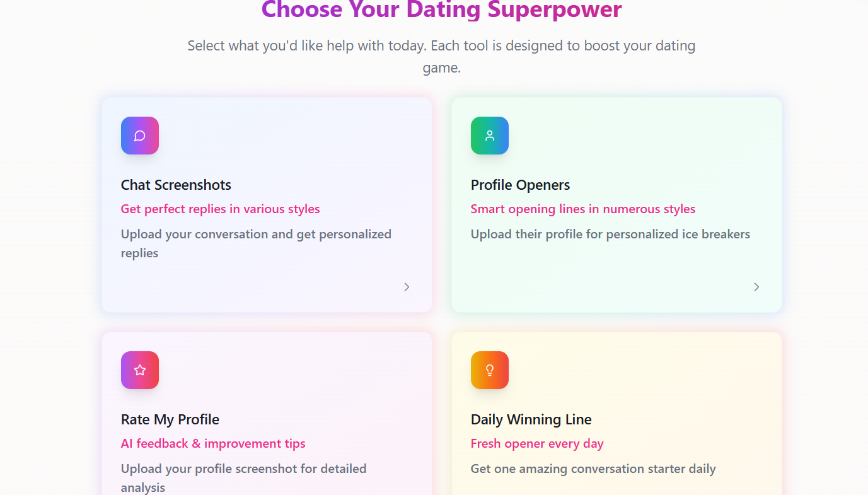Click the "Choose Your Dating Superpower" heading

tap(441, 9)
